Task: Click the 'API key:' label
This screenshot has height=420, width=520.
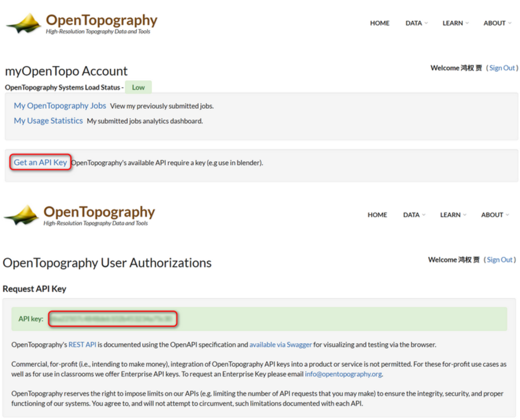Action: [x=31, y=319]
